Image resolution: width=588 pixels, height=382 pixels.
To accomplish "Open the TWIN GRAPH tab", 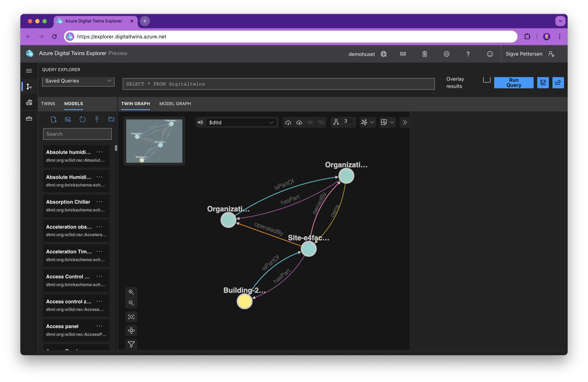I will (136, 103).
